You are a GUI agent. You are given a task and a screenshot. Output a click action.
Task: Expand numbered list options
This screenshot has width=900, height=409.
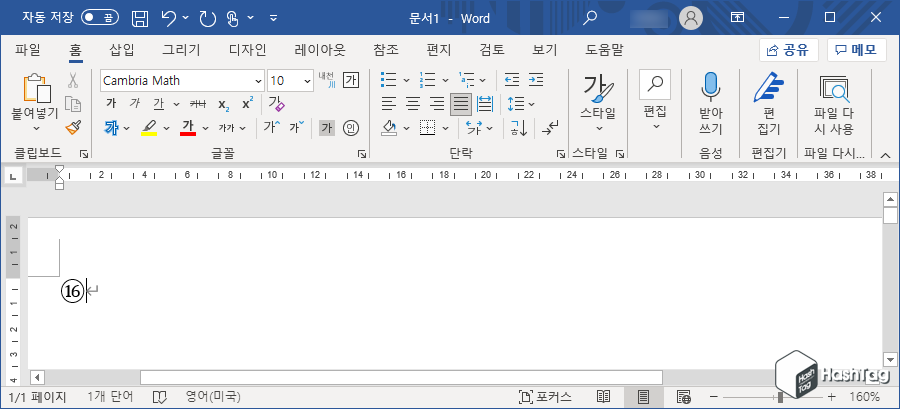(x=445, y=80)
